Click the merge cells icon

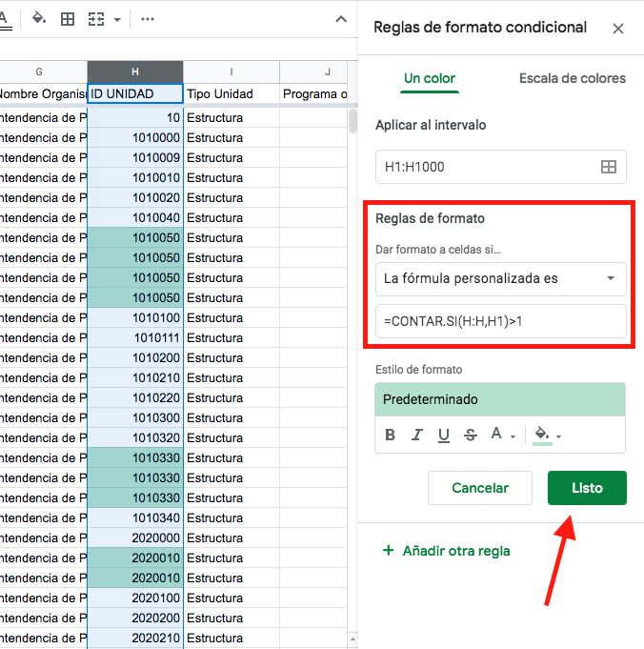[x=96, y=19]
